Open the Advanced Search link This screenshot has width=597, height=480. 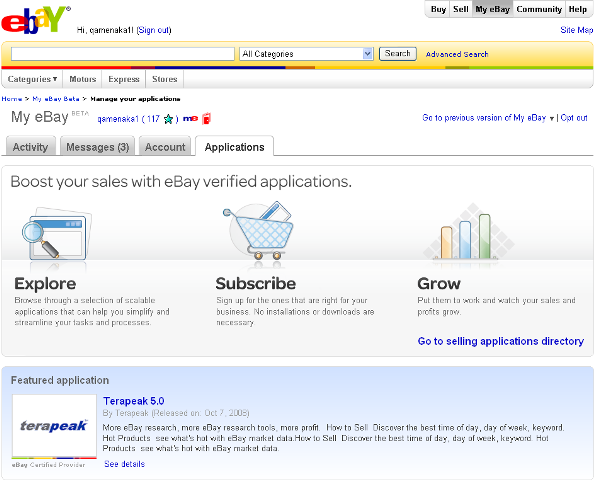(457, 54)
